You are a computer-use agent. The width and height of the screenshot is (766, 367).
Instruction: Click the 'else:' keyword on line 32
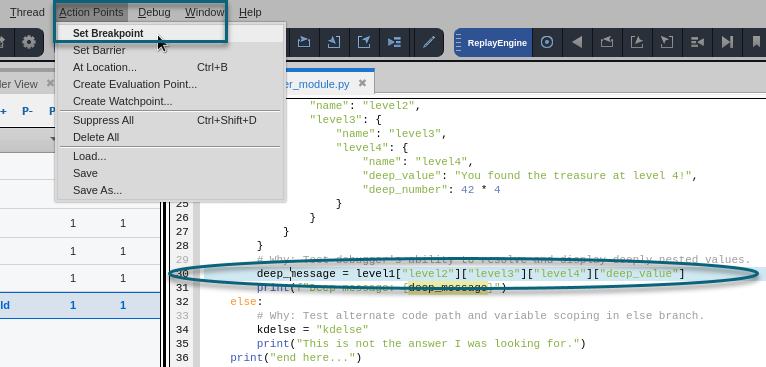click(x=246, y=302)
